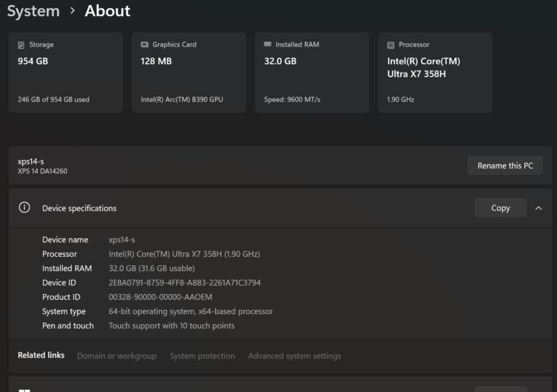
Task: Select the 'XPS 14 DA14260' model text
Action: click(x=42, y=171)
